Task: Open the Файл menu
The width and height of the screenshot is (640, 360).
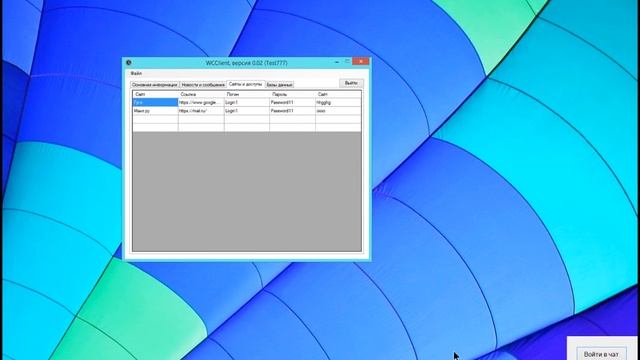Action: [136, 73]
